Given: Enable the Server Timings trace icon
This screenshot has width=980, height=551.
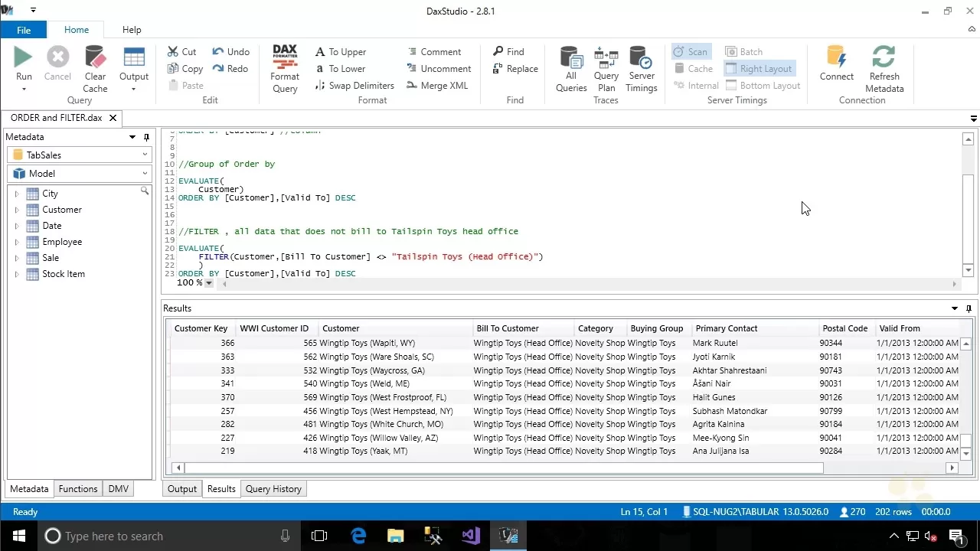Looking at the screenshot, I should (x=641, y=67).
